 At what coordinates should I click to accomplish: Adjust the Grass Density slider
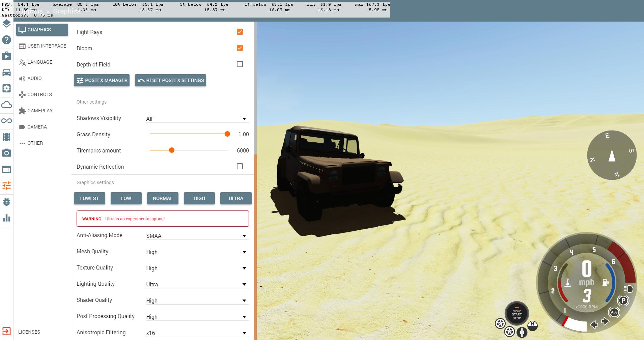coord(189,134)
